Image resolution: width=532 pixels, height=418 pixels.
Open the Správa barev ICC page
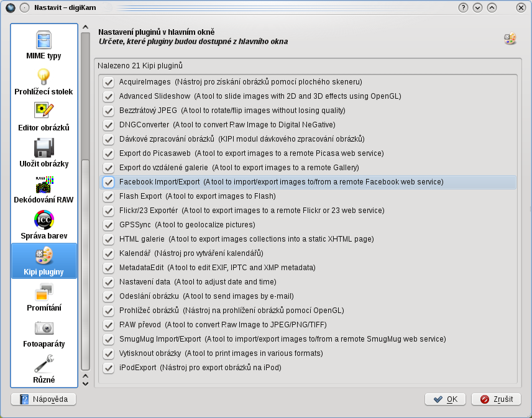click(44, 225)
